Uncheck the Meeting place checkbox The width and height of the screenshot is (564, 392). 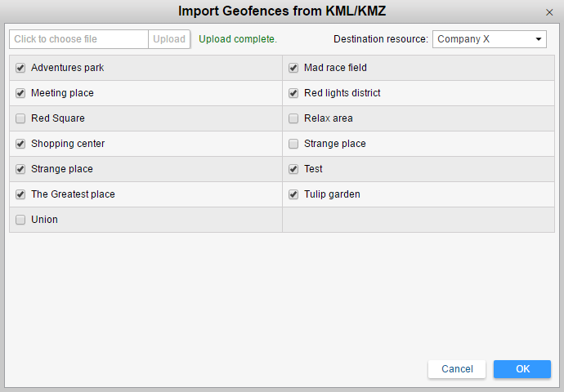(20, 93)
